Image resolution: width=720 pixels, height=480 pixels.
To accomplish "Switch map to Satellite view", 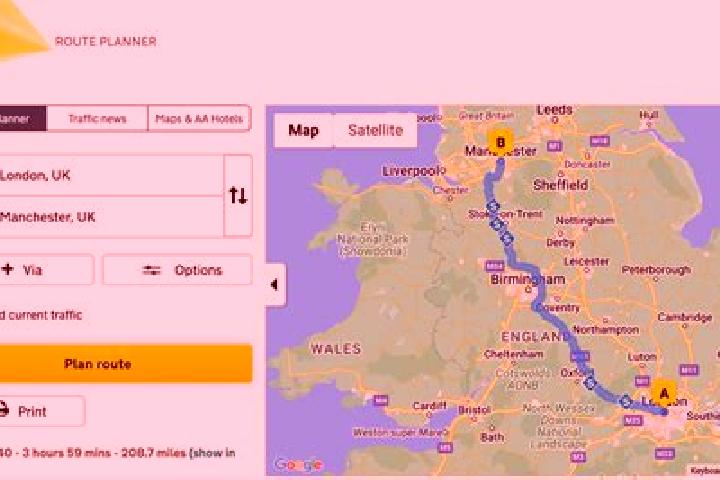I will (x=375, y=130).
